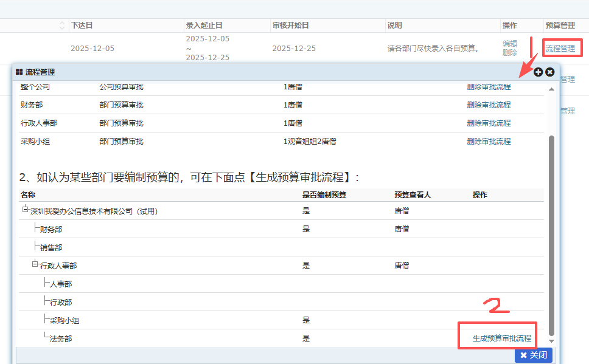This screenshot has height=364, width=589.
Task: Delete approval flow for 行政人事部
Action: point(489,123)
